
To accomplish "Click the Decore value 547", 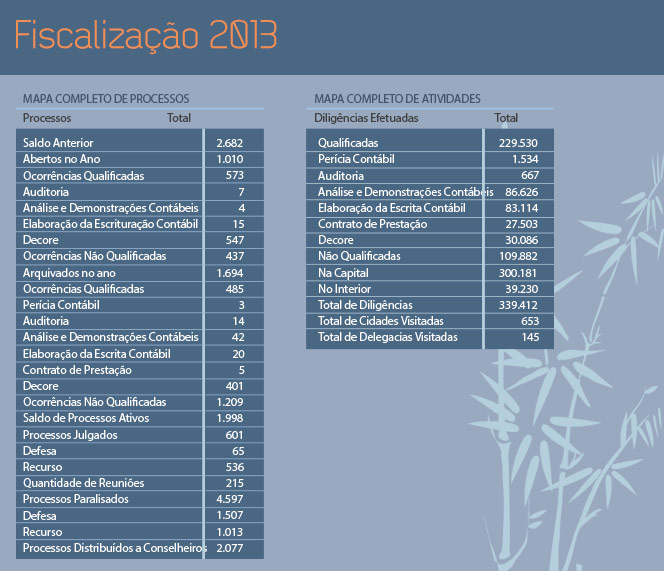I will click(235, 240).
